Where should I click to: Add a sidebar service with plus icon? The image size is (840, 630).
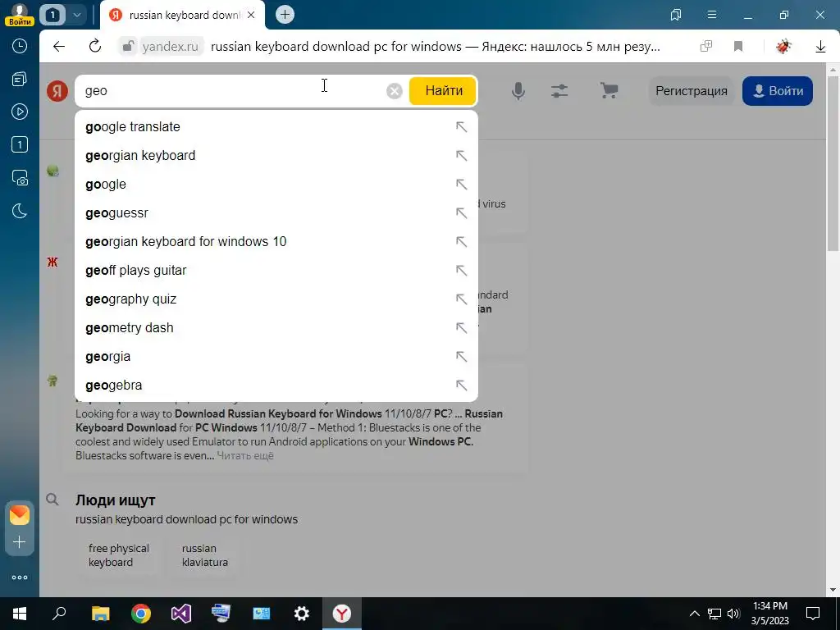click(20, 542)
